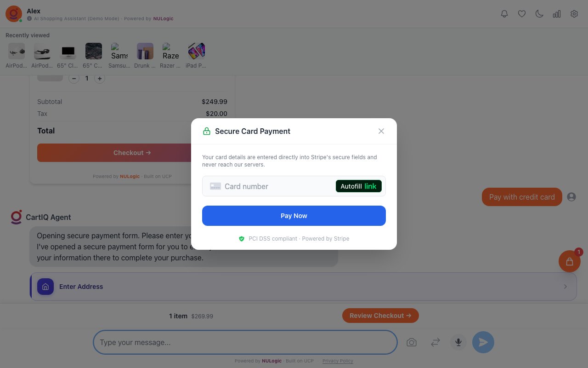This screenshot has width=588, height=368.
Task: Click the user avatar beside the chat bubble
Action: pos(571,197)
